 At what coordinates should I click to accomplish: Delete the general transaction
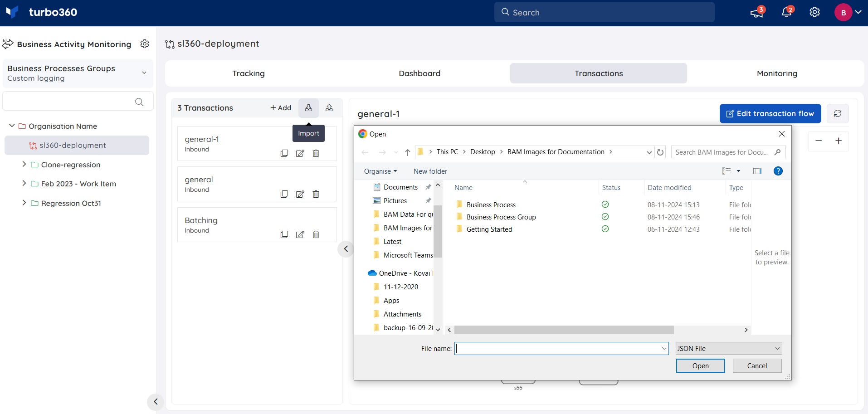(316, 194)
